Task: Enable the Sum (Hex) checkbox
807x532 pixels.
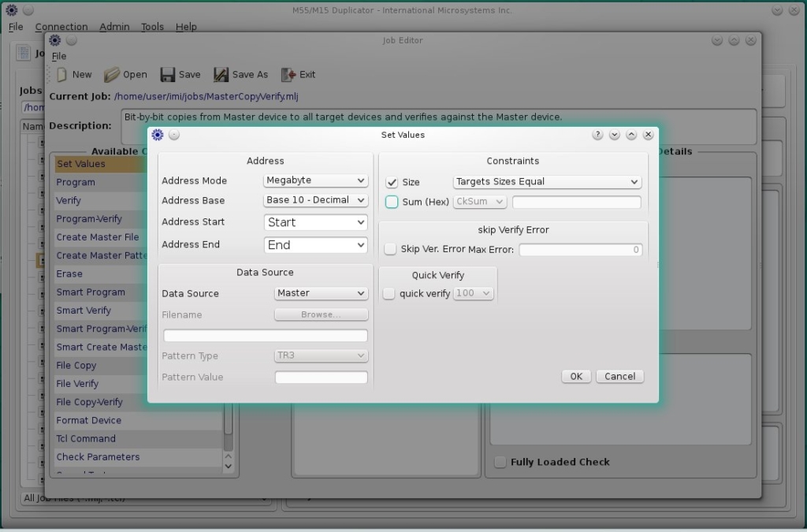Action: point(392,202)
